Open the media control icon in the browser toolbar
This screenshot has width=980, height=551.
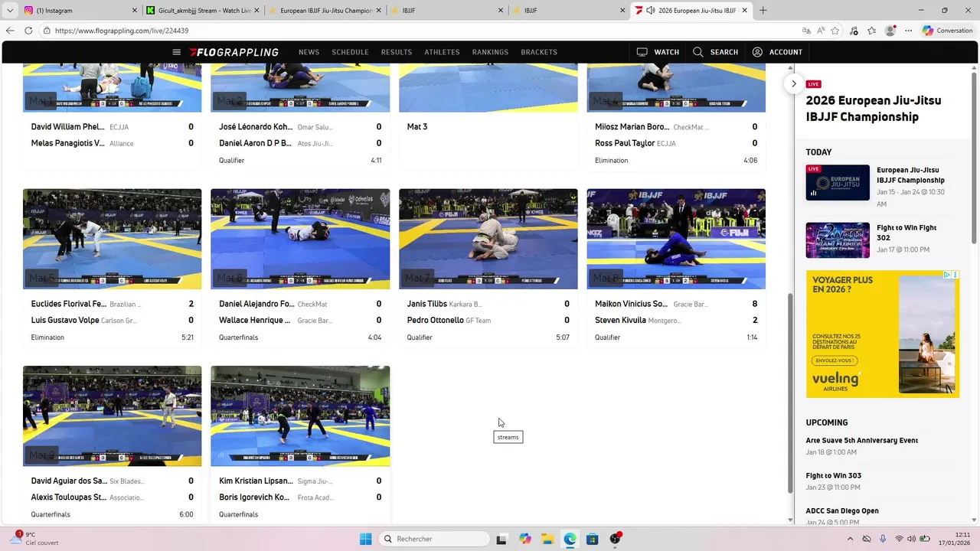[854, 31]
